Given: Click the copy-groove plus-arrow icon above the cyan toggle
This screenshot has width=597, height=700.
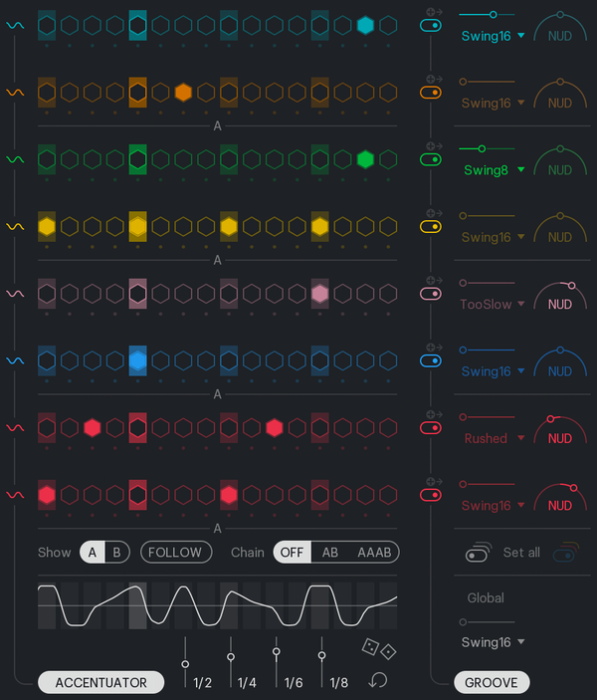Looking at the screenshot, I should 431,12.
